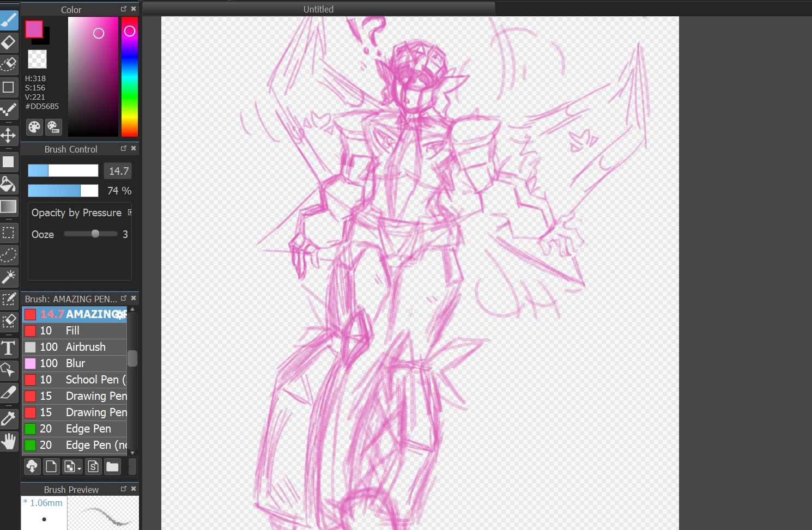Image resolution: width=812 pixels, height=530 pixels.
Task: Open the color palette button
Action: (34, 127)
